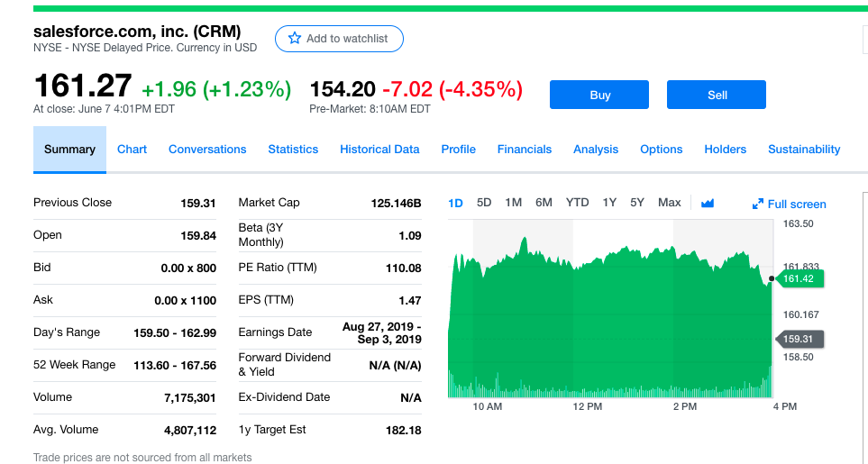
Task: Click the 1y Target Est label
Action: (x=272, y=430)
